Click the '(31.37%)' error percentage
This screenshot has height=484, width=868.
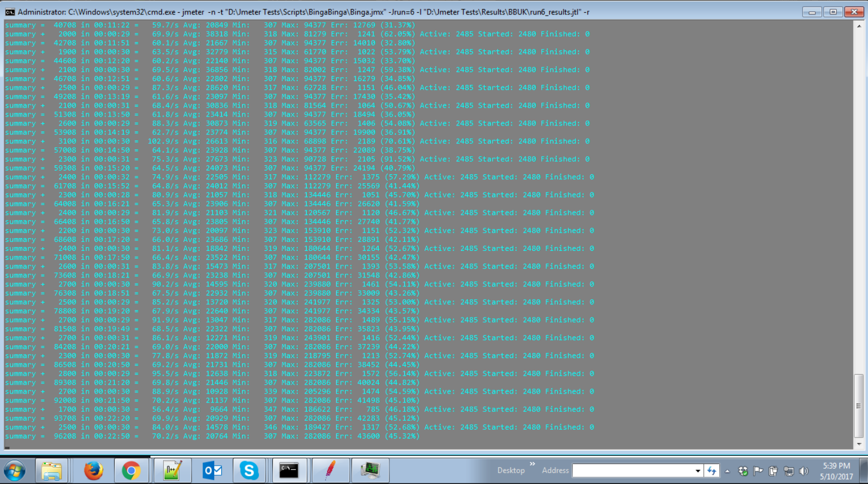(x=398, y=25)
